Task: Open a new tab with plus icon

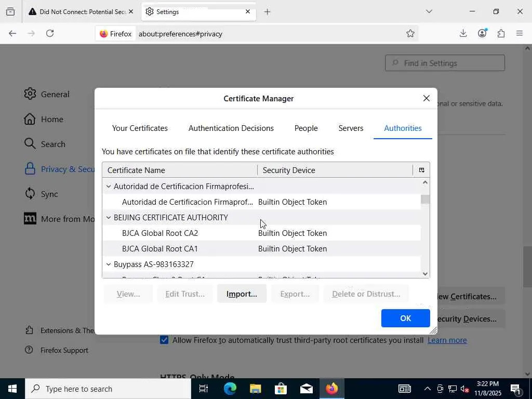Action: [x=268, y=12]
